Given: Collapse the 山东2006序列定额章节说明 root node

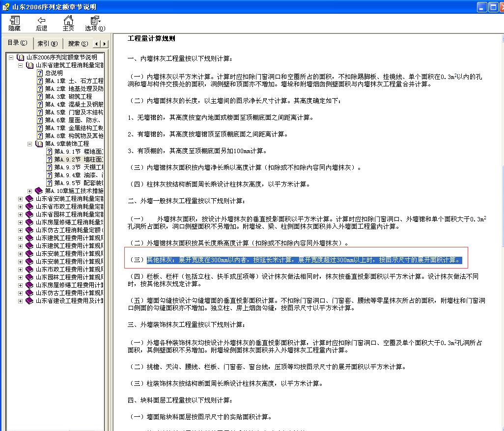Looking at the screenshot, I should [x=11, y=57].
